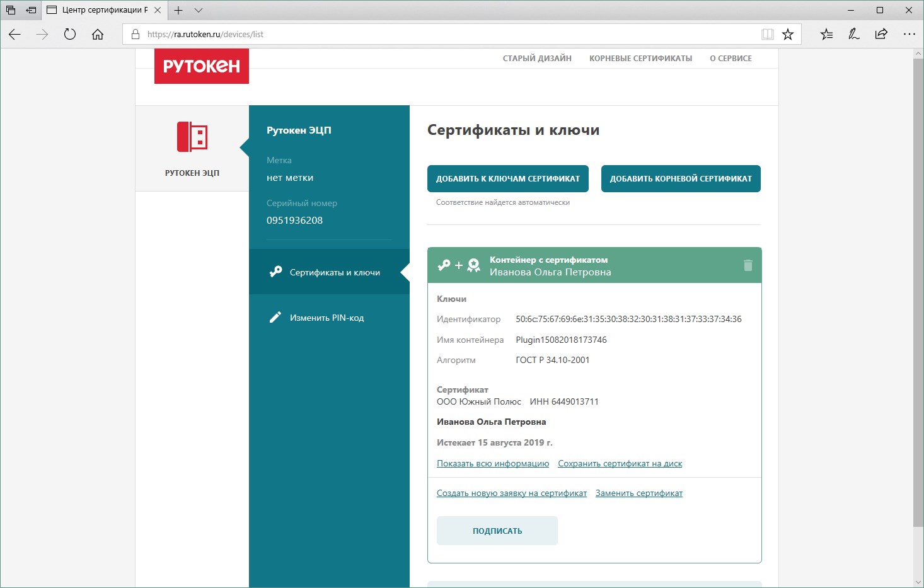This screenshot has width=924, height=588.
Task: Select Сертификаты и ключи sidebar item
Action: point(329,272)
